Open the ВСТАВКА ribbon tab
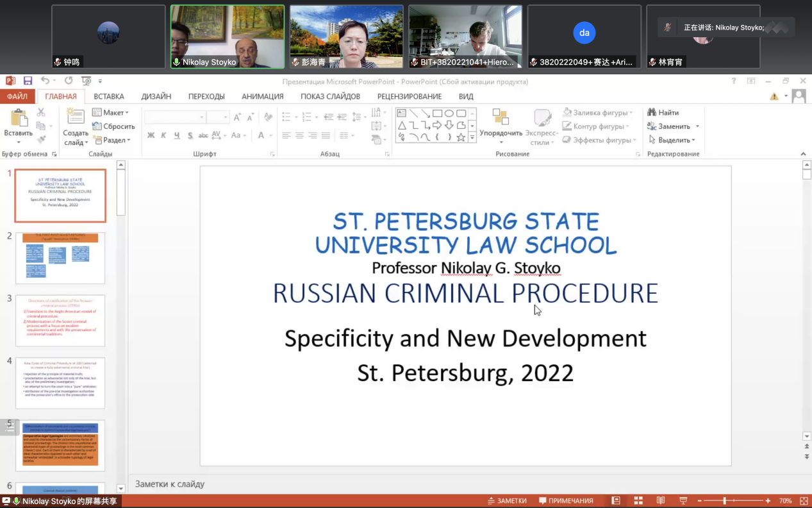 pos(109,96)
